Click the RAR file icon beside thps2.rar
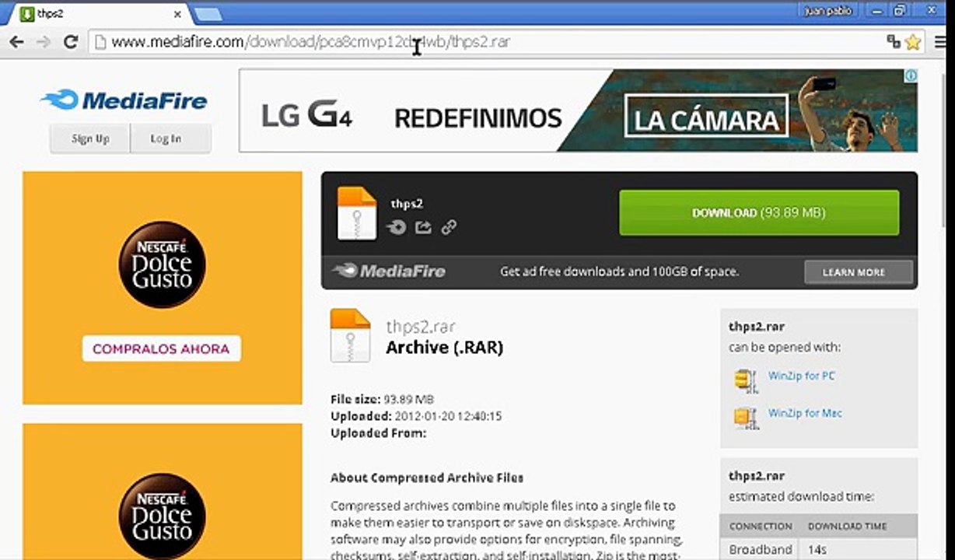 (351, 335)
